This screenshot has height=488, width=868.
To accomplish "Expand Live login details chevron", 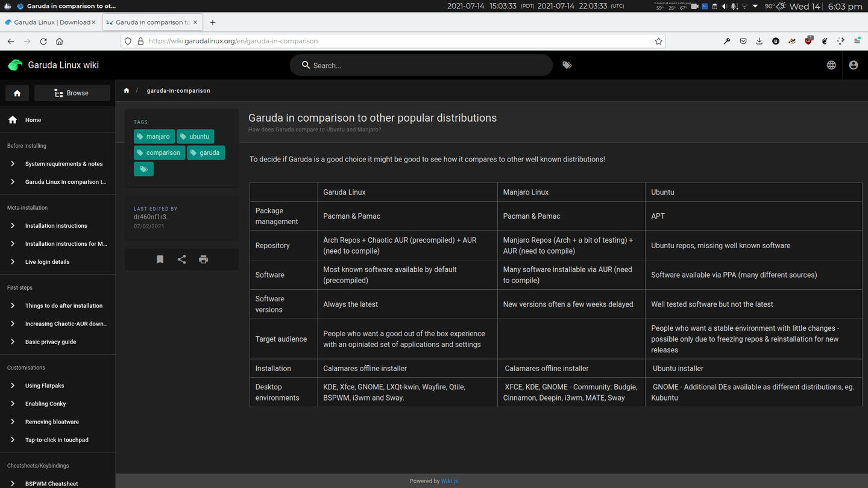I will coord(13,262).
